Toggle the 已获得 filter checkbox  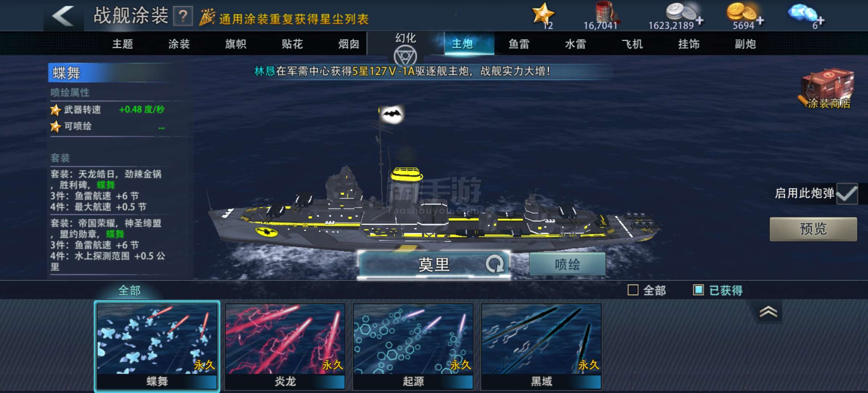click(x=698, y=290)
